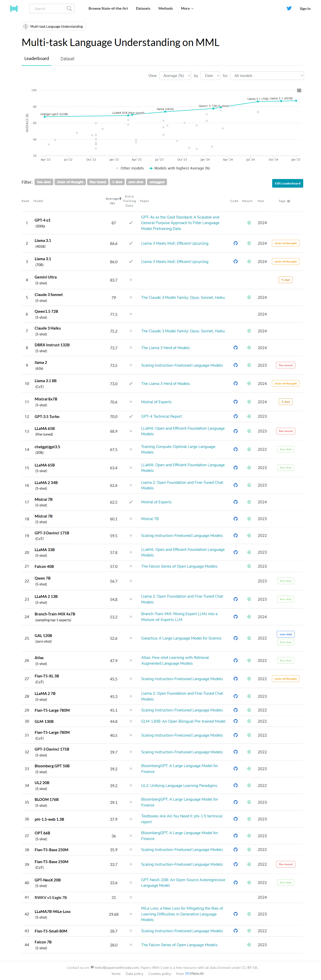This screenshot has width=321, height=980.
Task: Click the Edit Leaderboard button
Action: tap(287, 183)
